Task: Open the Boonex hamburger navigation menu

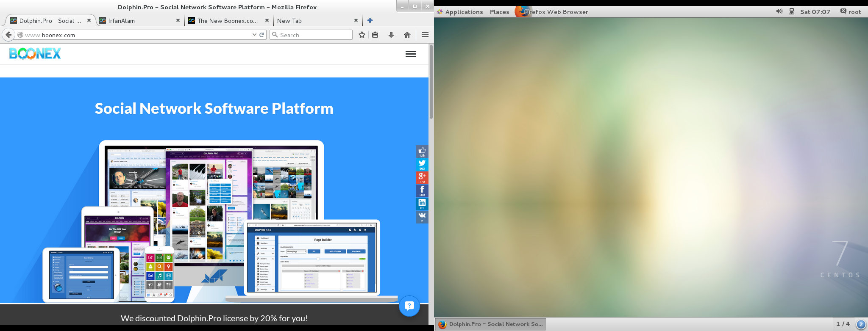Action: (x=410, y=54)
